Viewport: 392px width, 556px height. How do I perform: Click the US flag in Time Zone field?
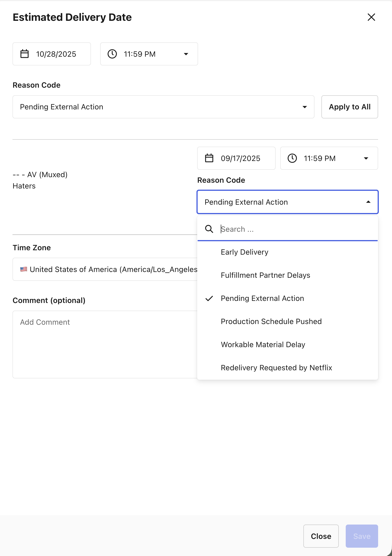(x=24, y=269)
